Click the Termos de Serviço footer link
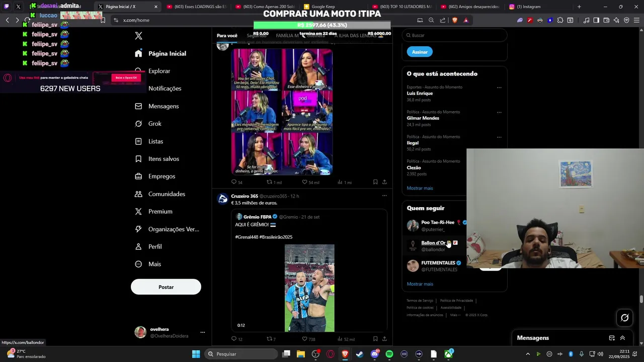 pos(420,301)
